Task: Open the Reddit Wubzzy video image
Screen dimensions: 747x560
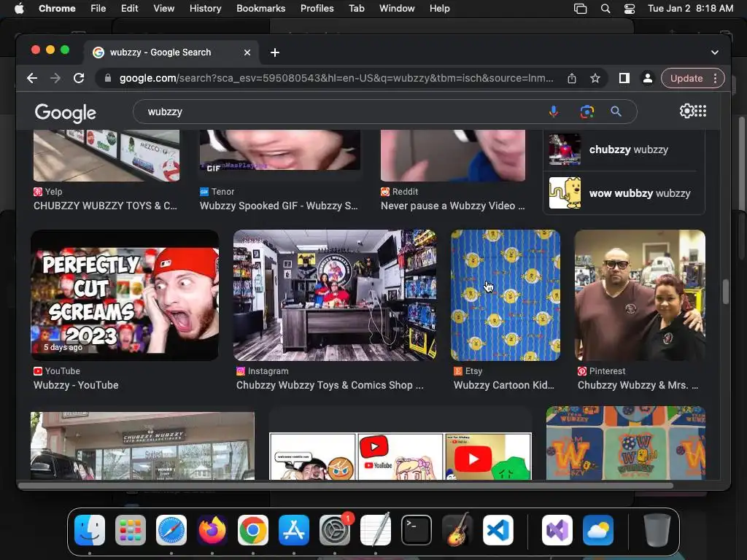Action: coord(453,156)
